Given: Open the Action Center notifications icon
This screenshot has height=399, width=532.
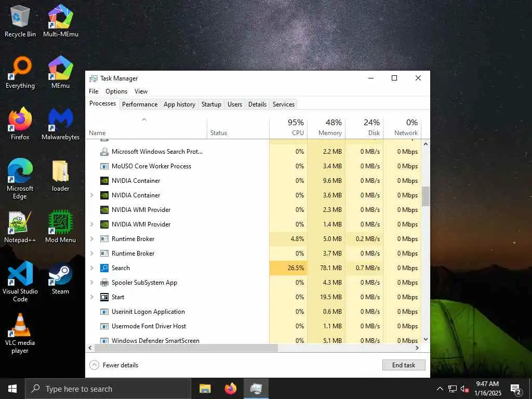Looking at the screenshot, I should pos(516,389).
